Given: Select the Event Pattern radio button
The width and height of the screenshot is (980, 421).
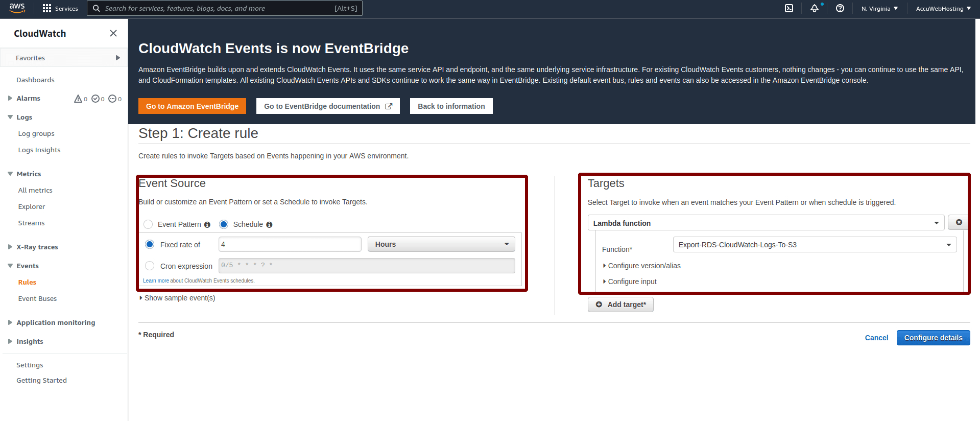Looking at the screenshot, I should [x=148, y=224].
